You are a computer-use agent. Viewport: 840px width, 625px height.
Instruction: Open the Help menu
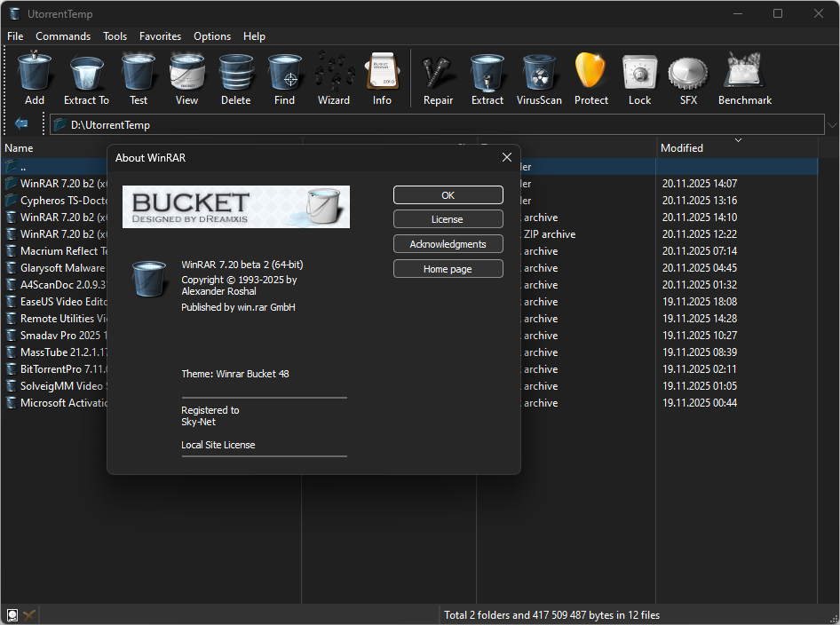coord(254,36)
